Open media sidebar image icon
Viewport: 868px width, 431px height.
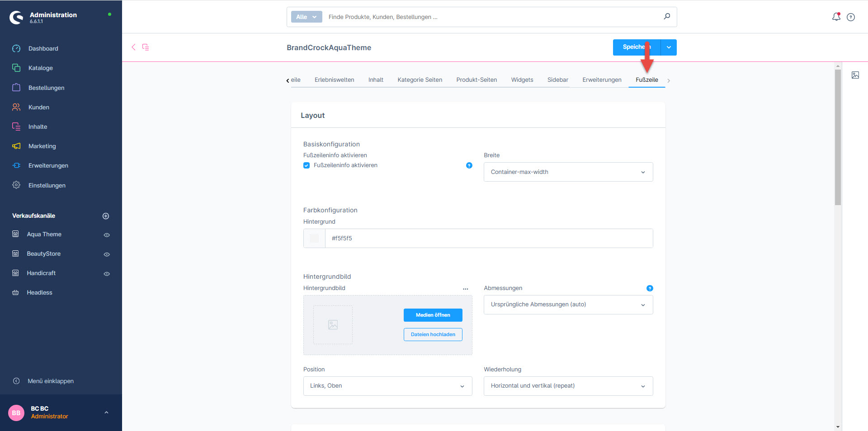855,75
